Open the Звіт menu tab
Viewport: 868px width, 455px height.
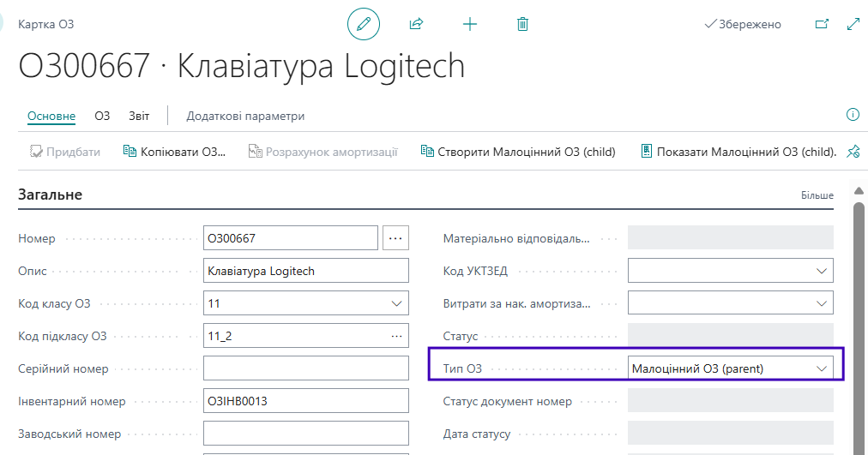[x=139, y=116]
